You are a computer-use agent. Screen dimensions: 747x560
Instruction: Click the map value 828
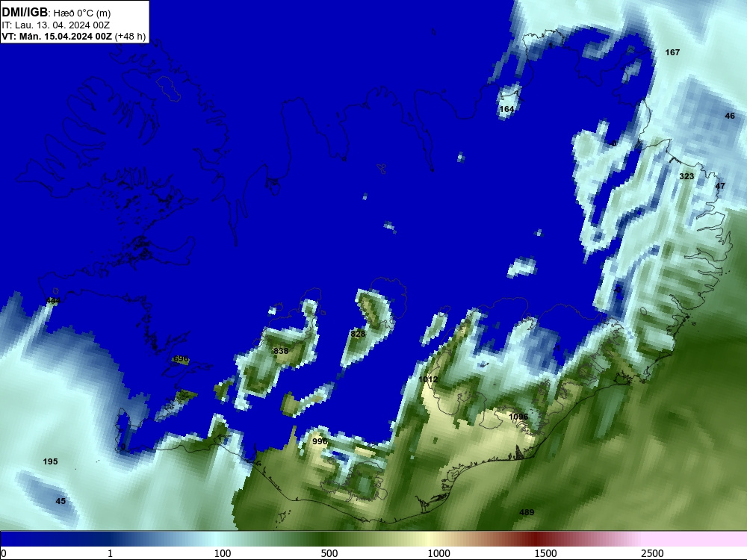point(358,334)
